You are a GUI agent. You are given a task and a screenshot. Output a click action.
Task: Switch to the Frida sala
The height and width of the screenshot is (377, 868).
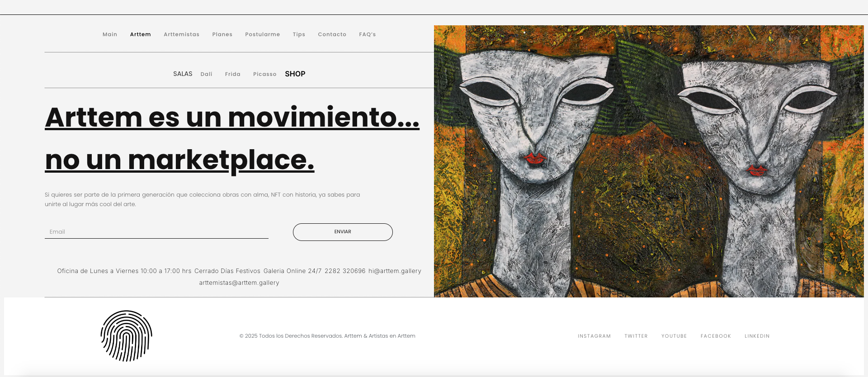tap(233, 74)
